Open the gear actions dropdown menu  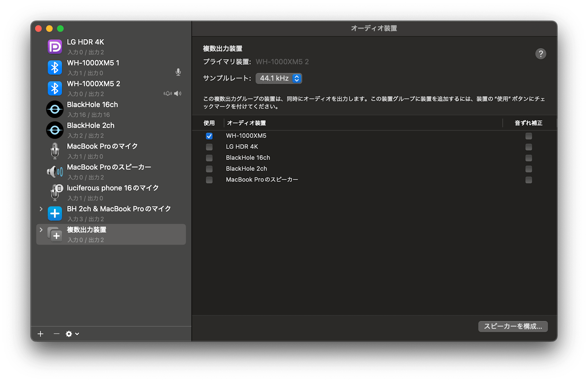point(72,334)
